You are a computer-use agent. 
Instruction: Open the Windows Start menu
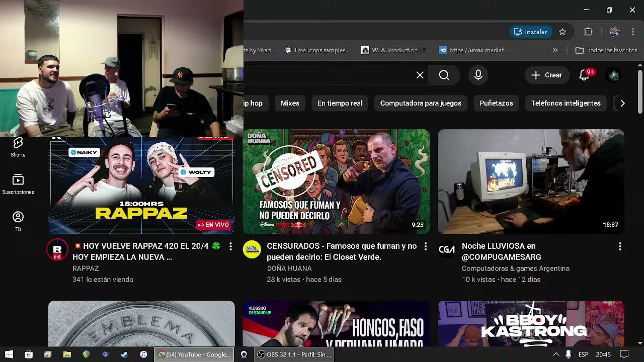[x=9, y=354]
